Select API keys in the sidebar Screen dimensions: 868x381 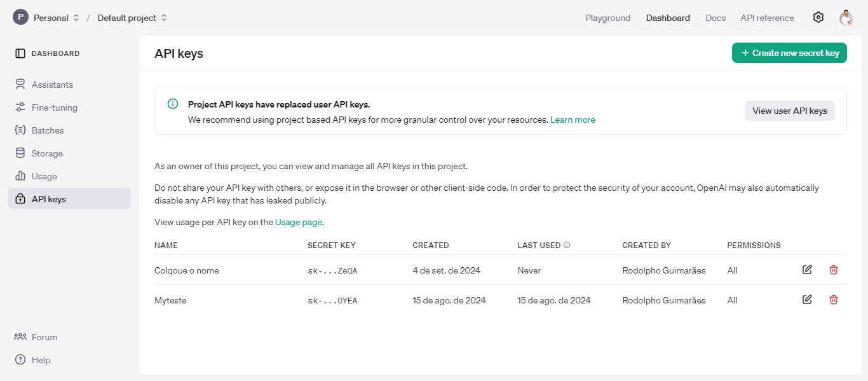(x=69, y=198)
